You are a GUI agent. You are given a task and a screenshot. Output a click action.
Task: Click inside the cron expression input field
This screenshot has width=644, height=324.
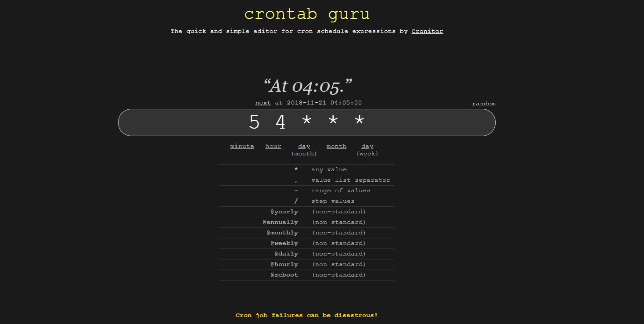(x=307, y=122)
